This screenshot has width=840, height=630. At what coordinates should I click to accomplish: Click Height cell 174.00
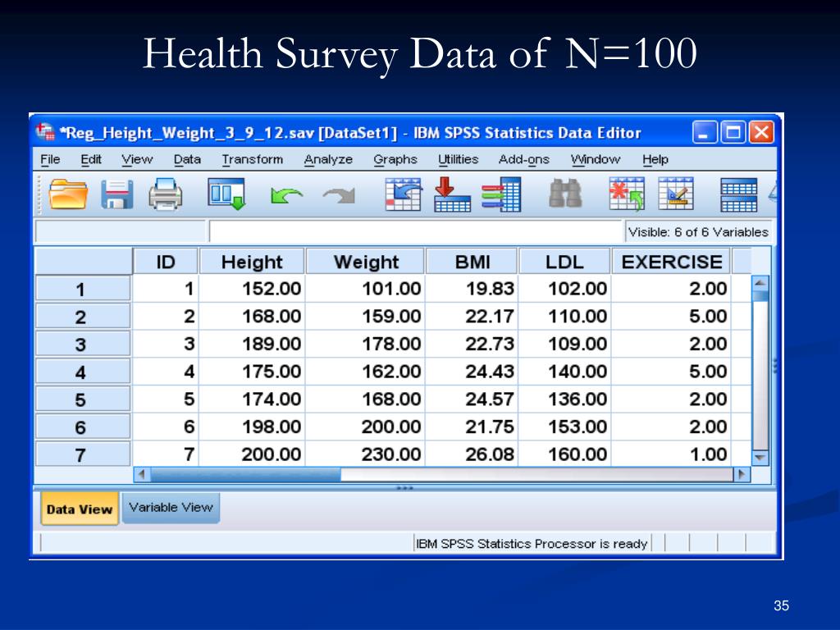pos(251,399)
